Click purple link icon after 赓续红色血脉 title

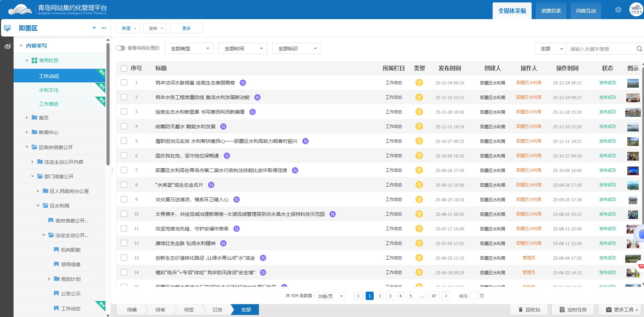pos(223,243)
